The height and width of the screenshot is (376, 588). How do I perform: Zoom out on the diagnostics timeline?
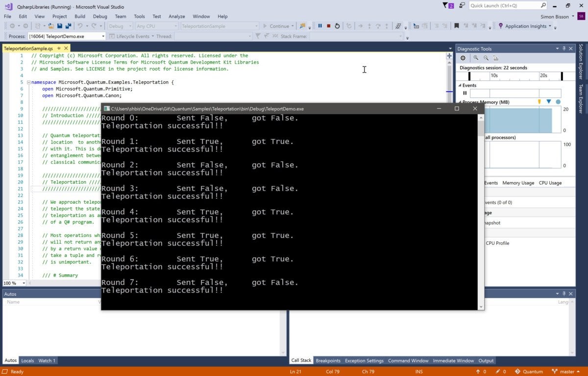pyautogui.click(x=486, y=58)
